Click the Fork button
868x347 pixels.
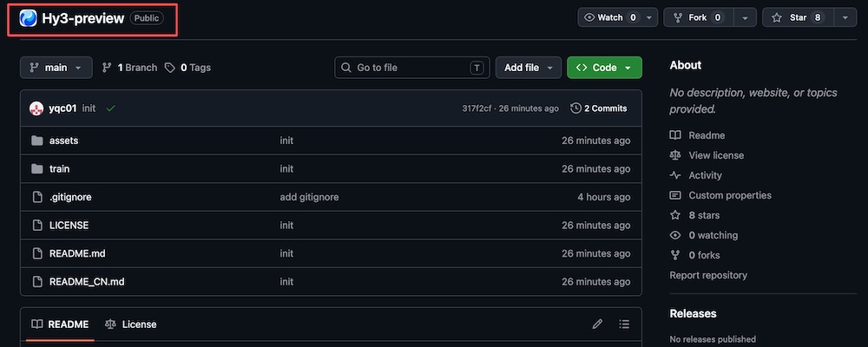[699, 17]
